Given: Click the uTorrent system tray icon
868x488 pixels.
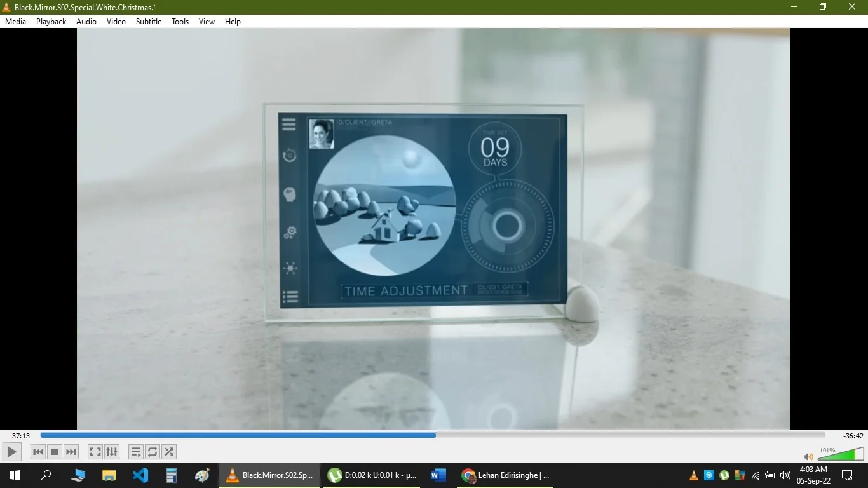Looking at the screenshot, I should tap(724, 475).
